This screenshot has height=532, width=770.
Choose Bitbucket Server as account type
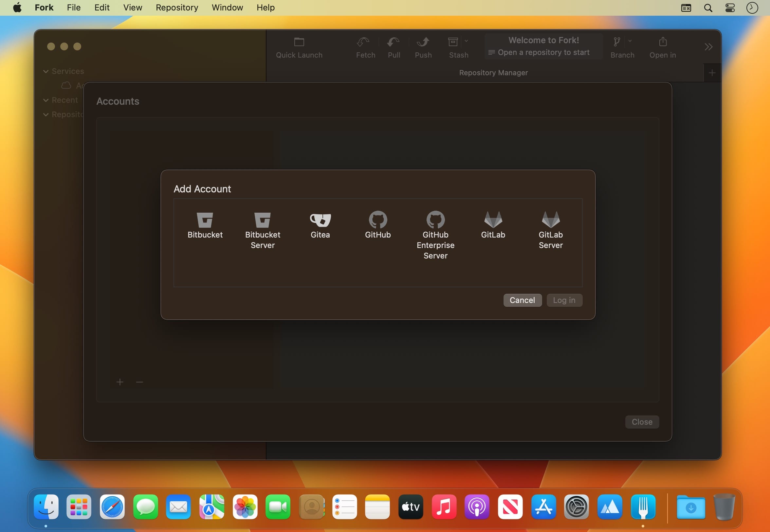(x=263, y=220)
